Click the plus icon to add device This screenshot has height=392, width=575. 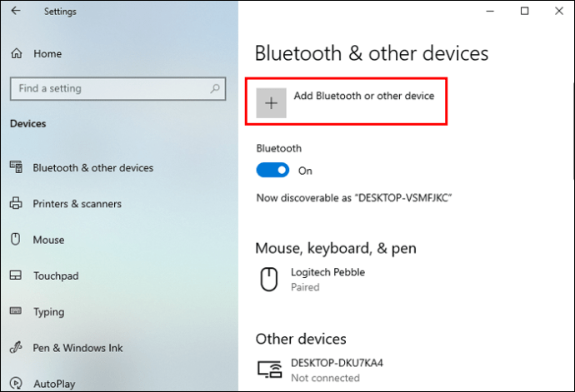point(271,103)
